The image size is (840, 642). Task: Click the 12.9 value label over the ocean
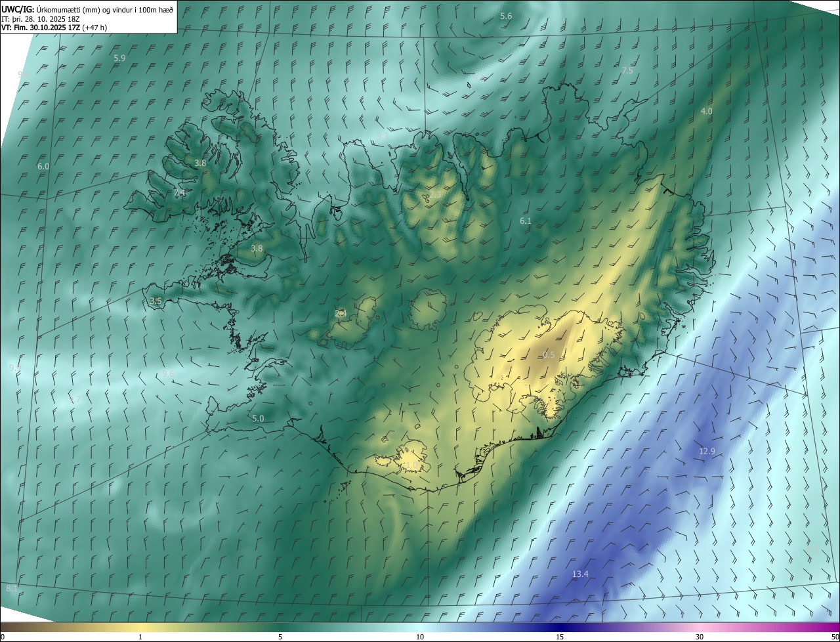tap(707, 451)
